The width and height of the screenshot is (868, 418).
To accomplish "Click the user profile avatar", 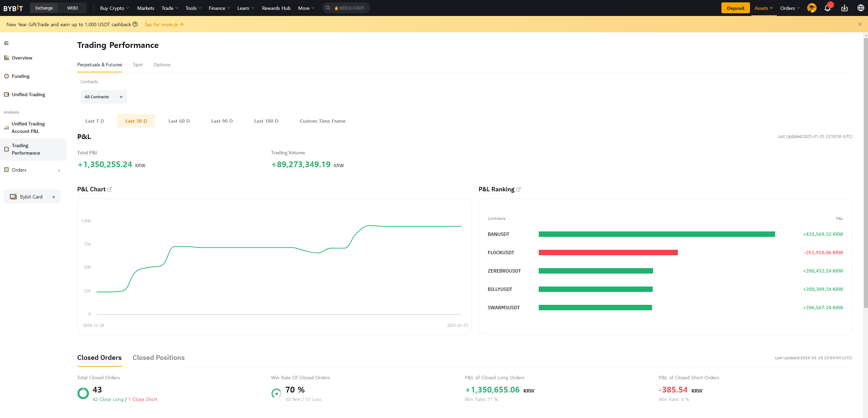I will [812, 8].
